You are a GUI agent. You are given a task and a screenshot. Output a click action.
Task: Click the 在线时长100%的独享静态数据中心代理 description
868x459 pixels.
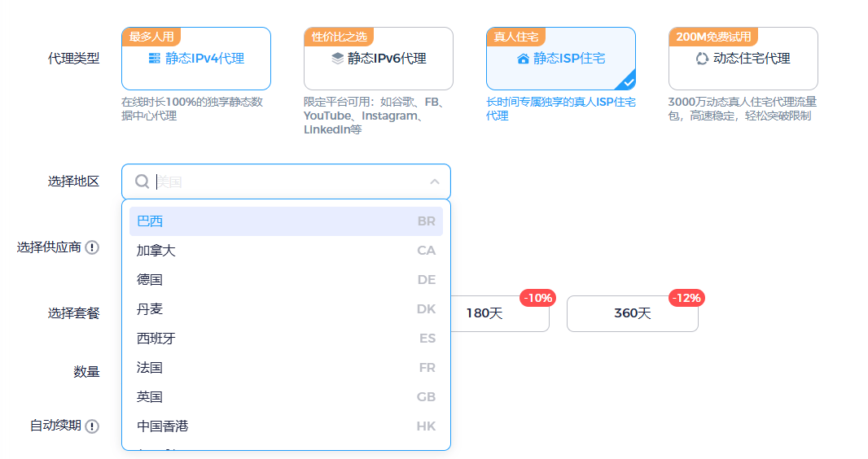(x=192, y=109)
